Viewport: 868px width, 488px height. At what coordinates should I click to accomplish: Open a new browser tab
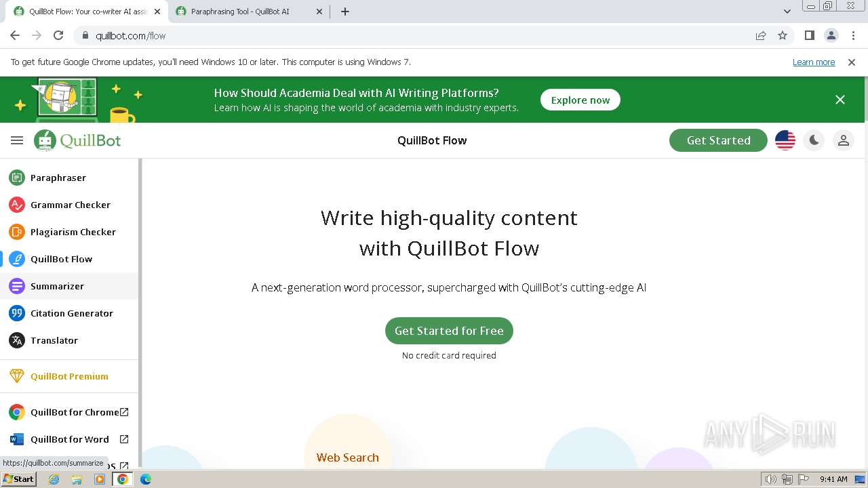point(345,12)
